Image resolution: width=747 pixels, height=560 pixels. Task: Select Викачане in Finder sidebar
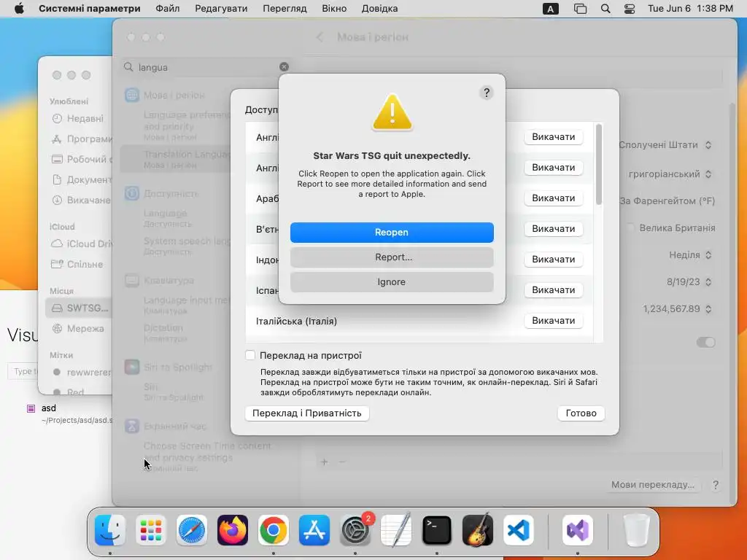79,200
